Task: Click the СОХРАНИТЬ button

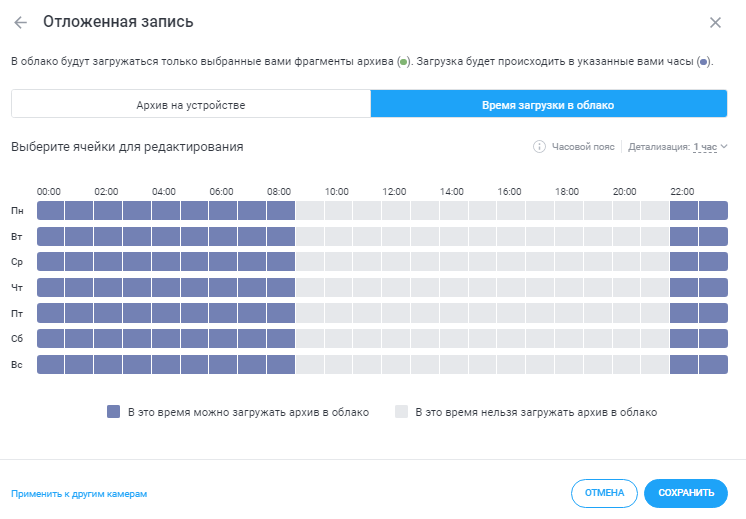Action: (x=685, y=492)
